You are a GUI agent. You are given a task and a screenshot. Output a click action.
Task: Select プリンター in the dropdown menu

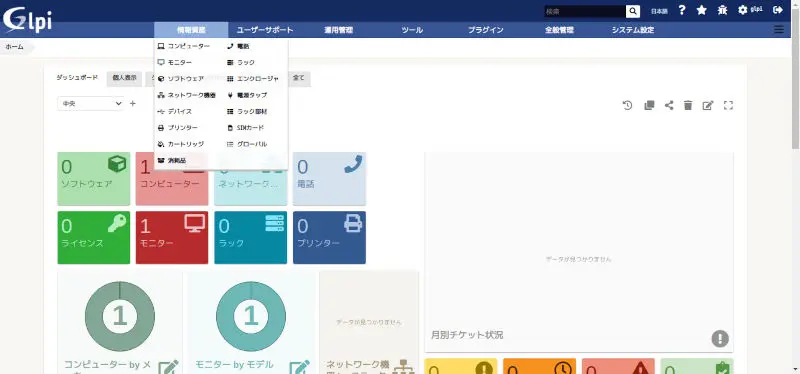click(178, 128)
